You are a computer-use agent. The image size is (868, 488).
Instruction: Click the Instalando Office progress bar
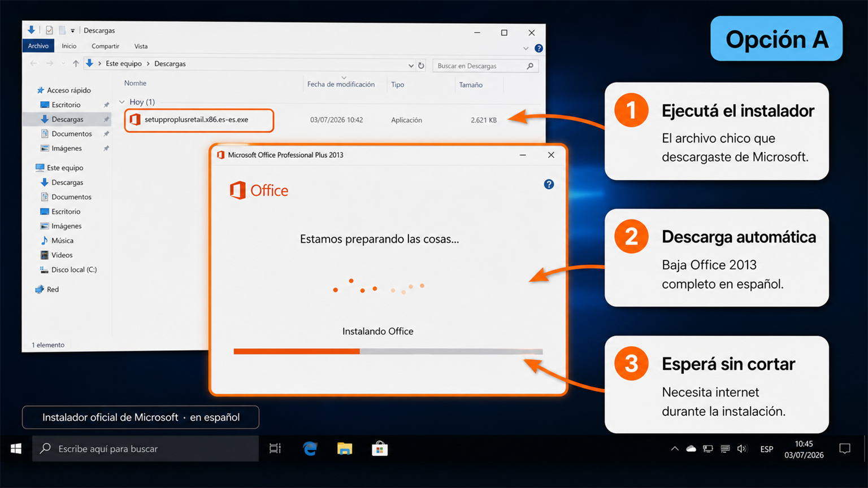(x=388, y=351)
